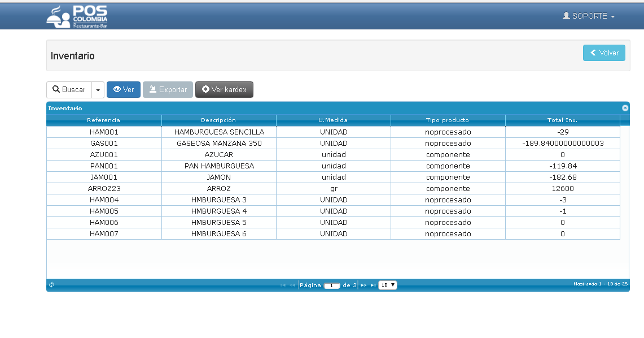Click the -119.84 total cell
Screen dimensions: 644x338
pos(563,166)
